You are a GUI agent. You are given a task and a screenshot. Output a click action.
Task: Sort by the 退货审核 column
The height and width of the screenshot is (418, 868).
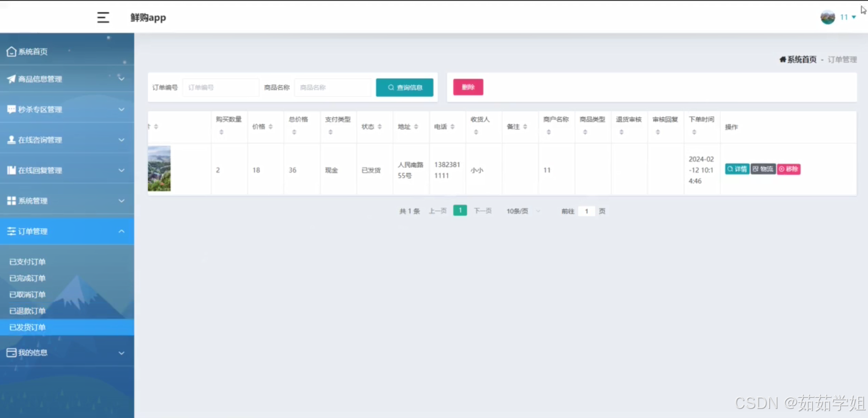pyautogui.click(x=622, y=132)
